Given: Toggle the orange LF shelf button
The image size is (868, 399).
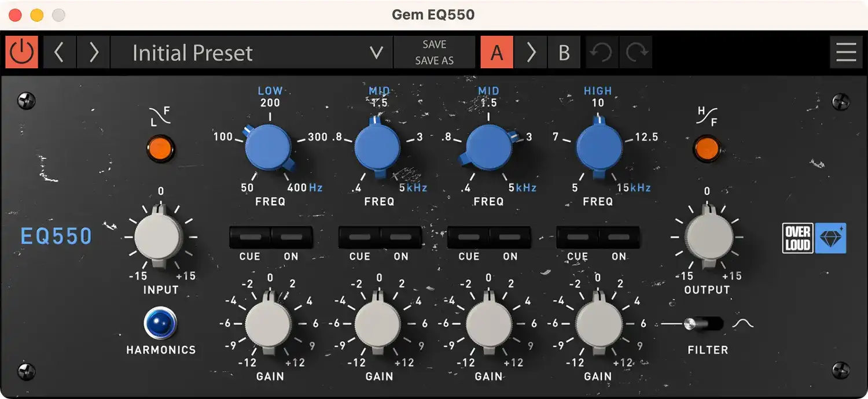Looking at the screenshot, I should coord(160,149).
